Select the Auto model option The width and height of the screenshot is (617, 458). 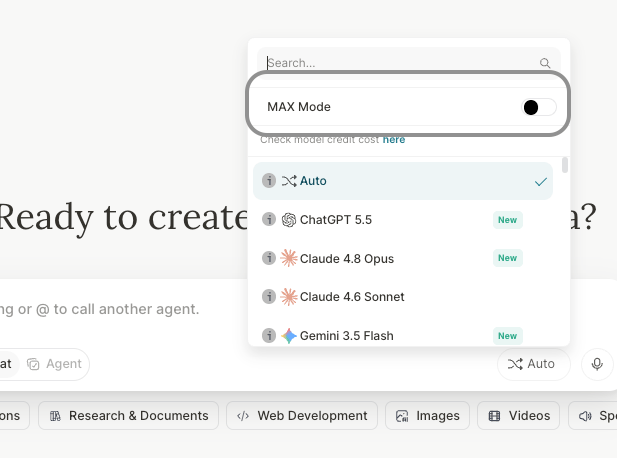403,181
